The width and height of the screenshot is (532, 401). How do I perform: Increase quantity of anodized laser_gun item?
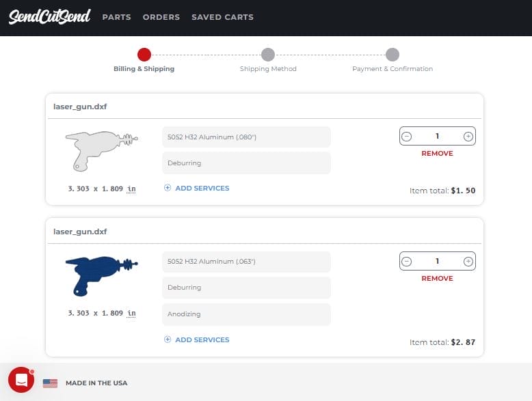(468, 261)
